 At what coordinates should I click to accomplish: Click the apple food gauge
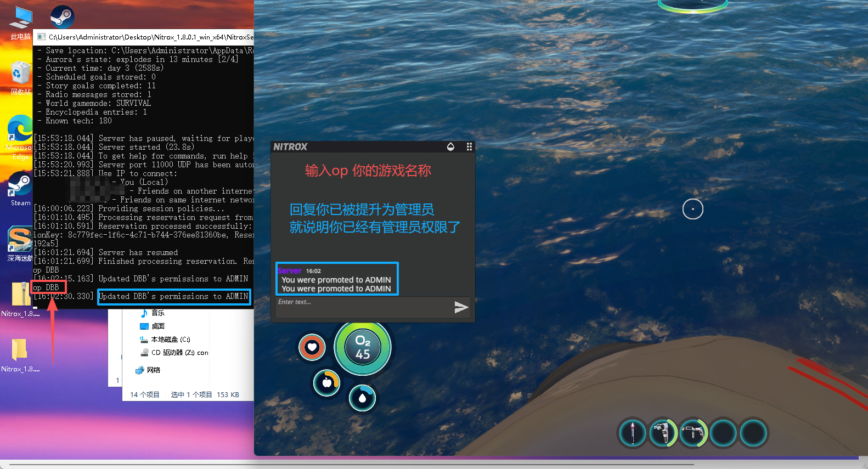(327, 382)
